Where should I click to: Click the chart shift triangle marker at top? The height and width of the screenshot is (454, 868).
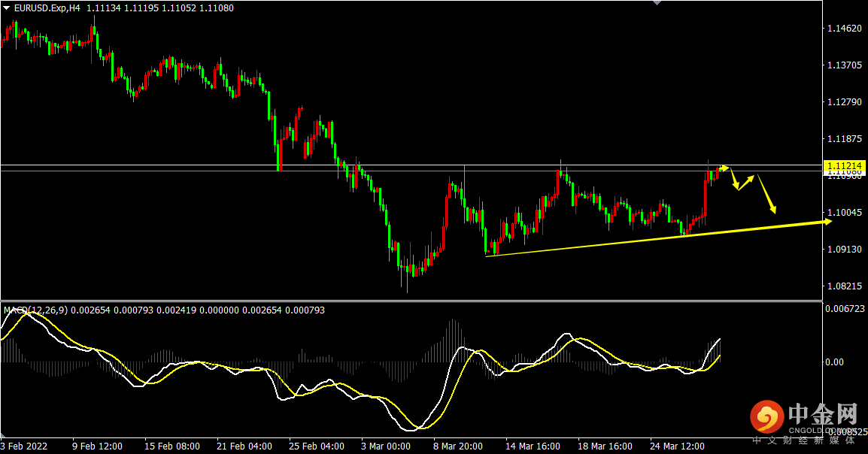click(x=657, y=2)
